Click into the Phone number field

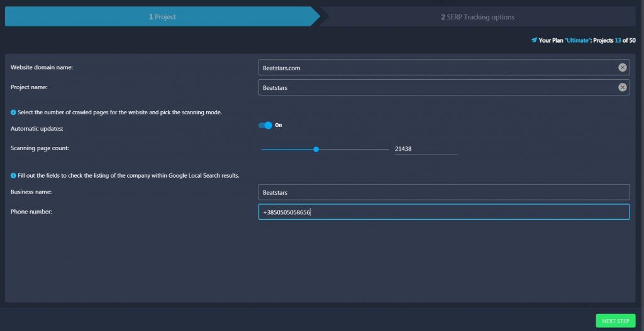click(x=444, y=212)
